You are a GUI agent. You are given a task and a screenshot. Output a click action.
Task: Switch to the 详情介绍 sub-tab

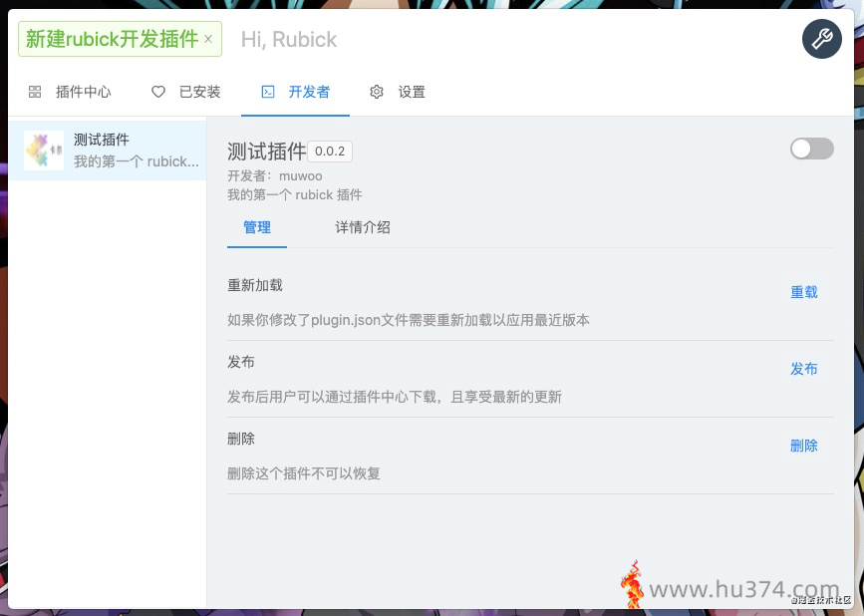click(363, 227)
